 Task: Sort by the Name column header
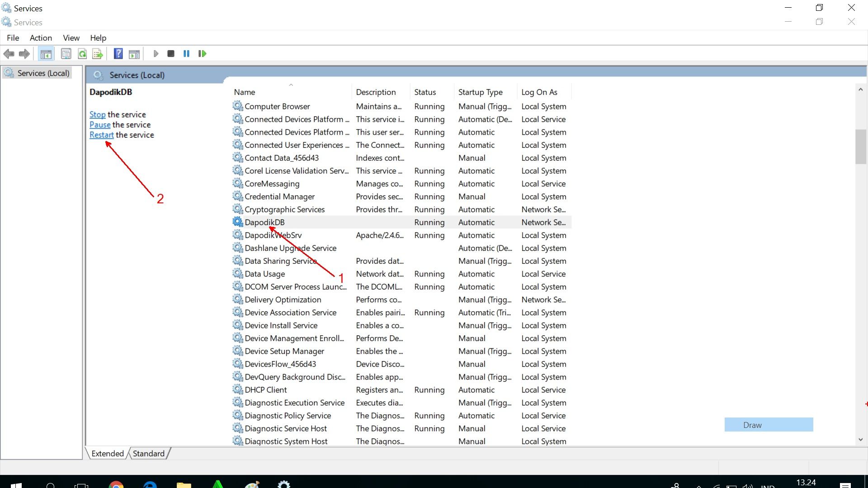click(x=291, y=92)
